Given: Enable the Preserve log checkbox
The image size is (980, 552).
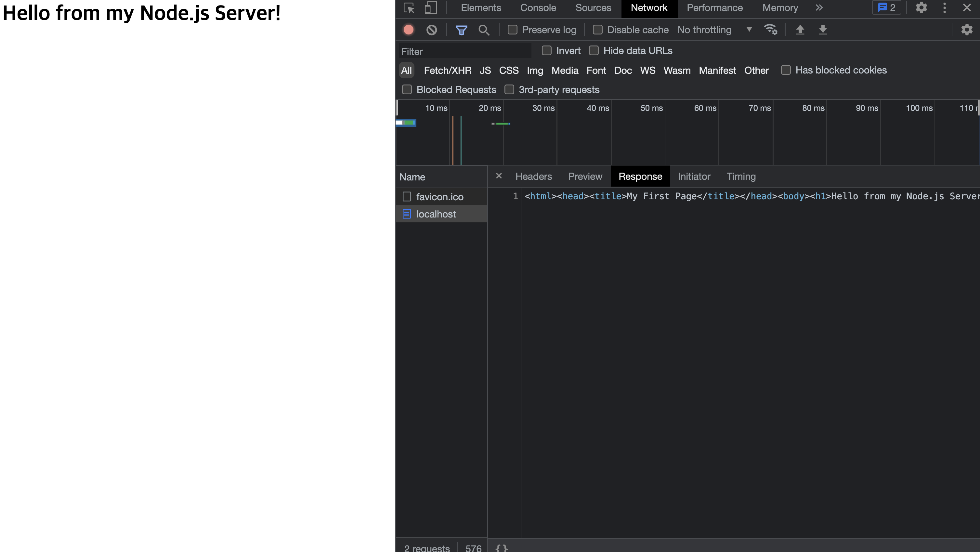Looking at the screenshot, I should point(513,30).
